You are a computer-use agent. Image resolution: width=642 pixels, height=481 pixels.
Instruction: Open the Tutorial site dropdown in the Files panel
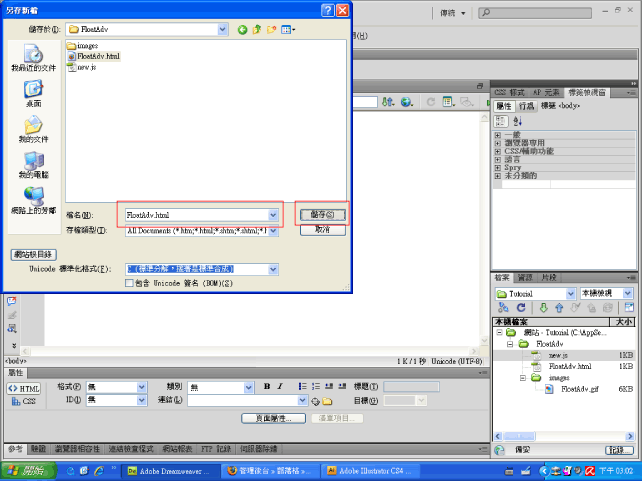(571, 294)
